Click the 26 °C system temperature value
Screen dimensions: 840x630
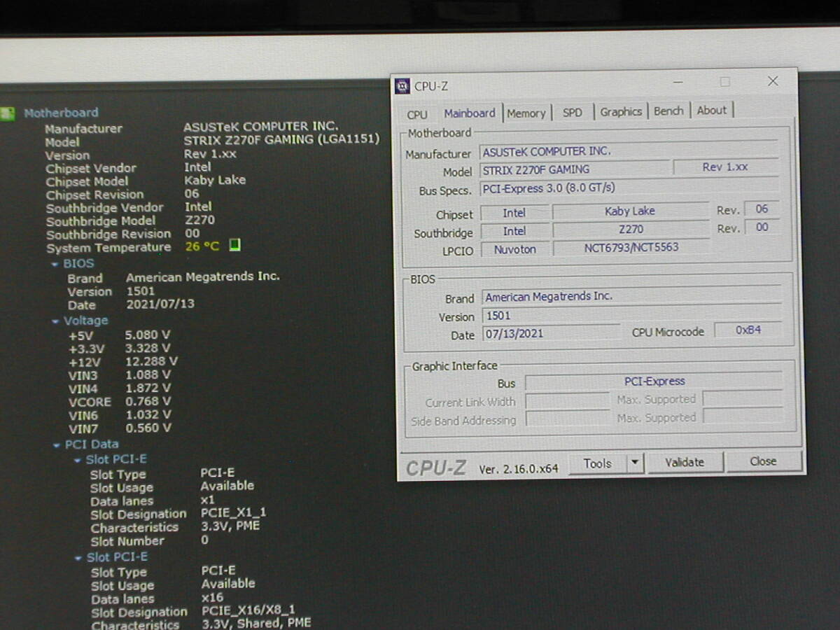(202, 246)
